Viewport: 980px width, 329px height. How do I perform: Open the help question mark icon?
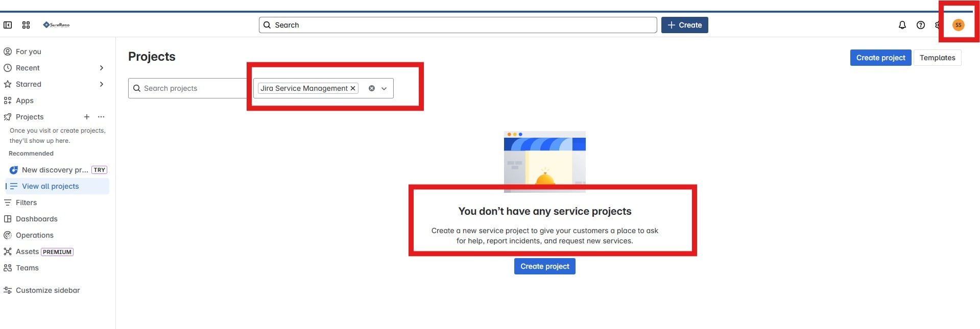(921, 25)
